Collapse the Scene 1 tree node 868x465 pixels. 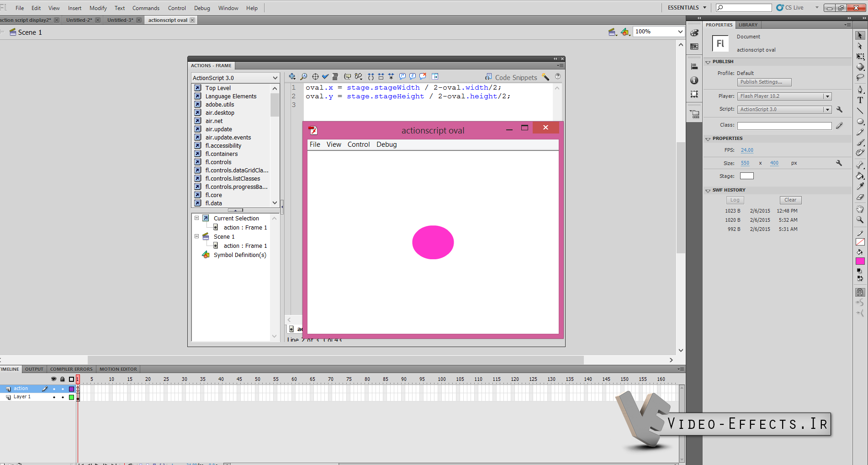197,236
